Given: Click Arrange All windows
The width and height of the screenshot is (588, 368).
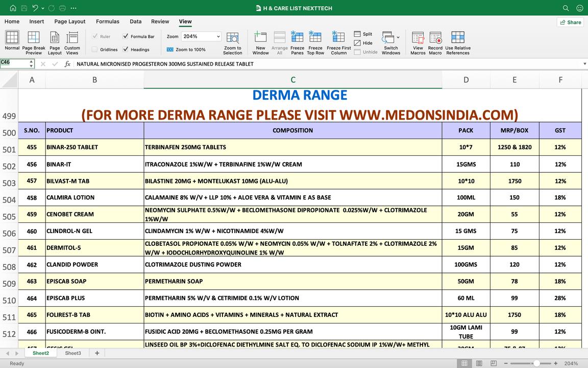Looking at the screenshot, I should coord(279,43).
